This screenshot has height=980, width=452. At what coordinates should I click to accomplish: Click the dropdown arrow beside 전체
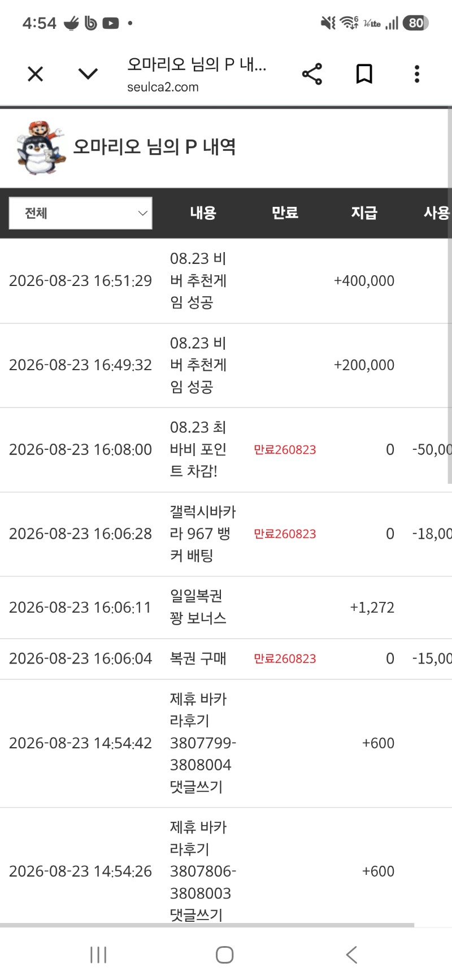pos(142,213)
